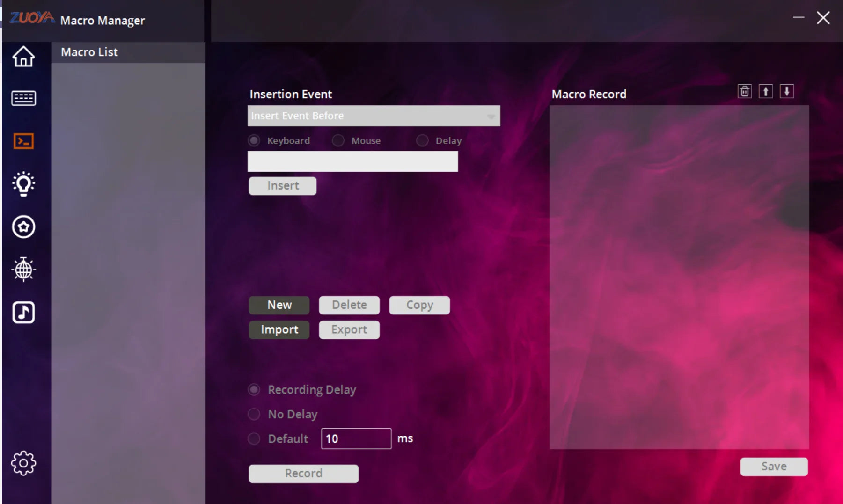
Task: Open the keyboard key settings icon
Action: tap(23, 98)
